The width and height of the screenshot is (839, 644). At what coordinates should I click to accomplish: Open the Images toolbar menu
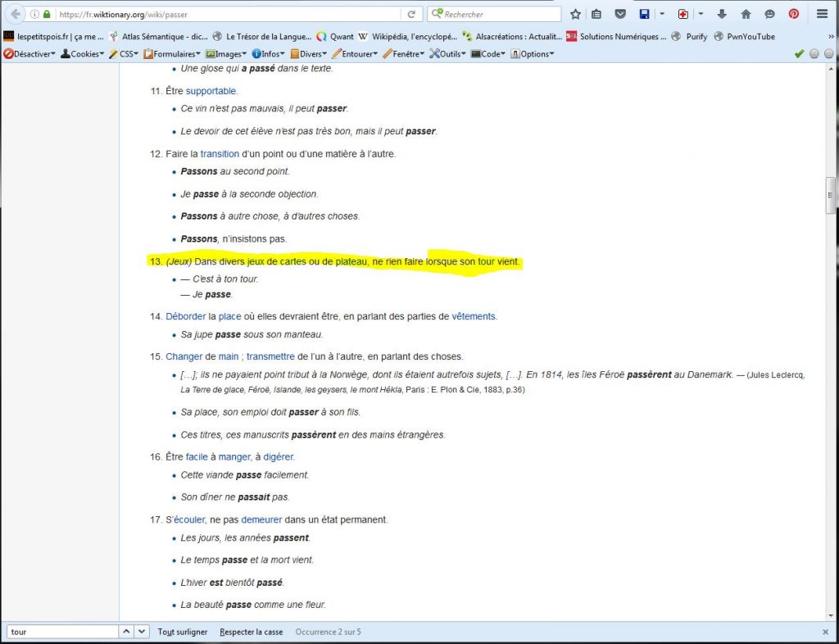click(226, 54)
